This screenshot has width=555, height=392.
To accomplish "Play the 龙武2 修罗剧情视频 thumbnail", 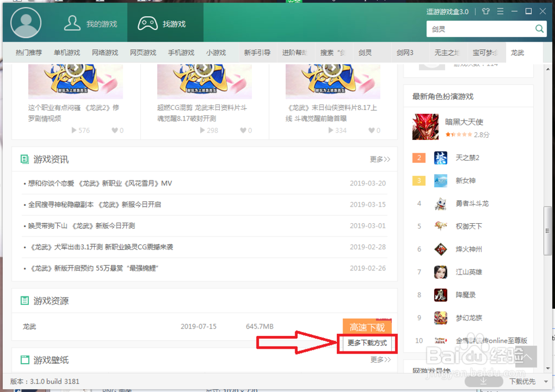I will click(x=75, y=81).
